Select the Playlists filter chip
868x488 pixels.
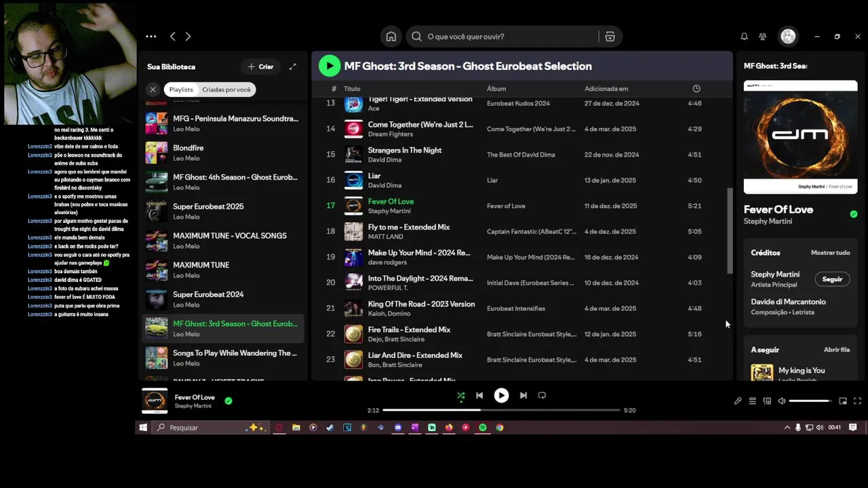click(181, 89)
